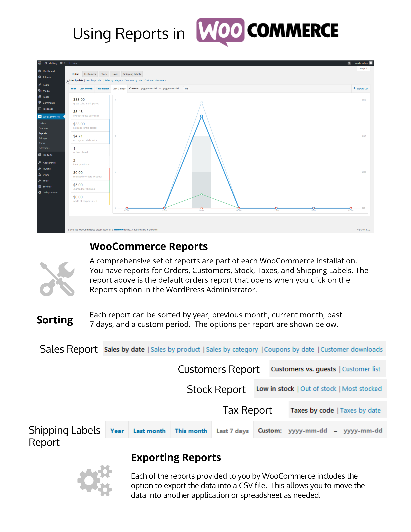Click Taxes by date in the Tax Report strip
Screen dimensions: 411x532
coord(360,410)
